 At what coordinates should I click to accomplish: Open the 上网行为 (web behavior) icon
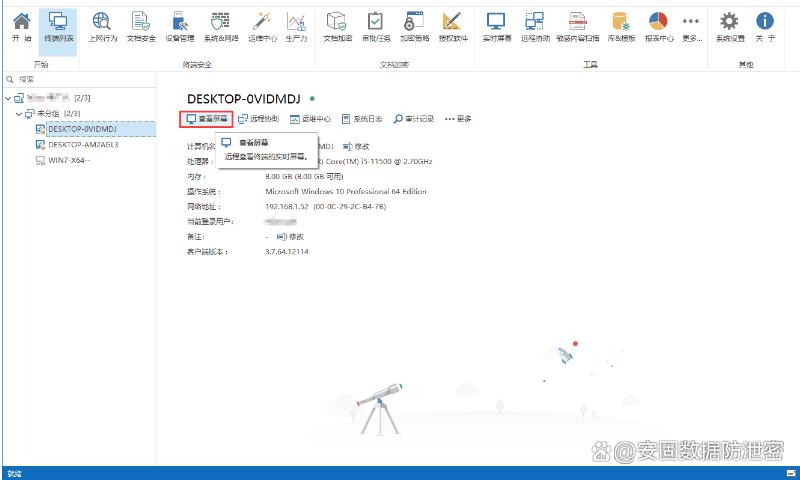click(x=102, y=26)
